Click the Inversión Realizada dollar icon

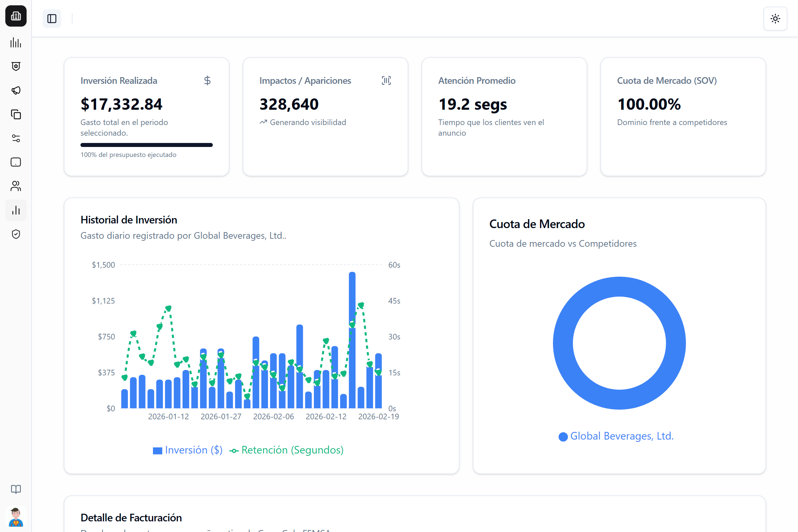(x=207, y=80)
